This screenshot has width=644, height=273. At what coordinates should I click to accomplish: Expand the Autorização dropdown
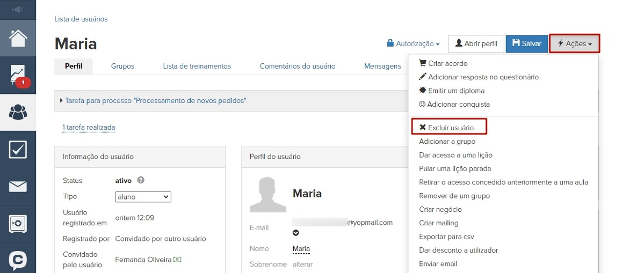pyautogui.click(x=413, y=43)
